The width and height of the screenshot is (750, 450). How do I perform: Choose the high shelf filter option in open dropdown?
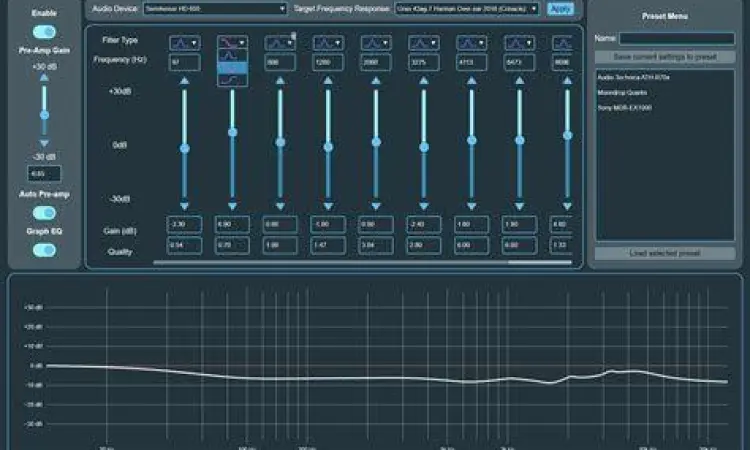[232, 78]
